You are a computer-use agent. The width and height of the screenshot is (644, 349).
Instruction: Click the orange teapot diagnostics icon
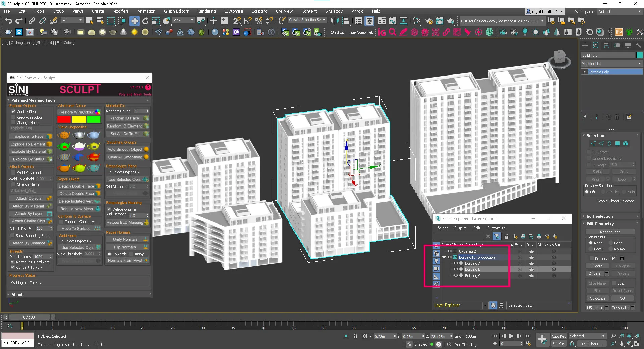click(64, 135)
